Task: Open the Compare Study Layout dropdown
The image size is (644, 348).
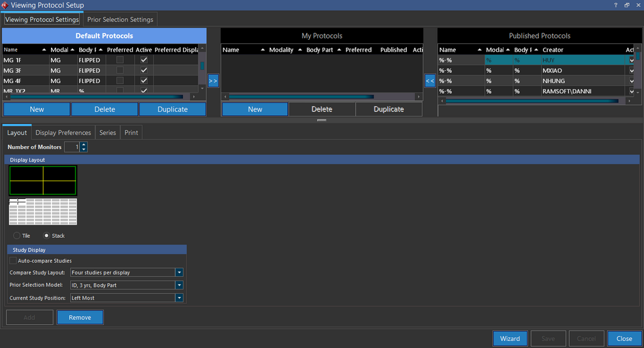Action: [x=179, y=272]
